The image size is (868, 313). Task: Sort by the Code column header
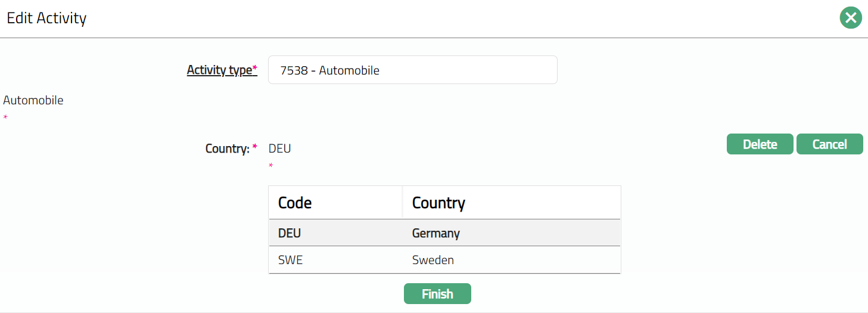(x=295, y=203)
